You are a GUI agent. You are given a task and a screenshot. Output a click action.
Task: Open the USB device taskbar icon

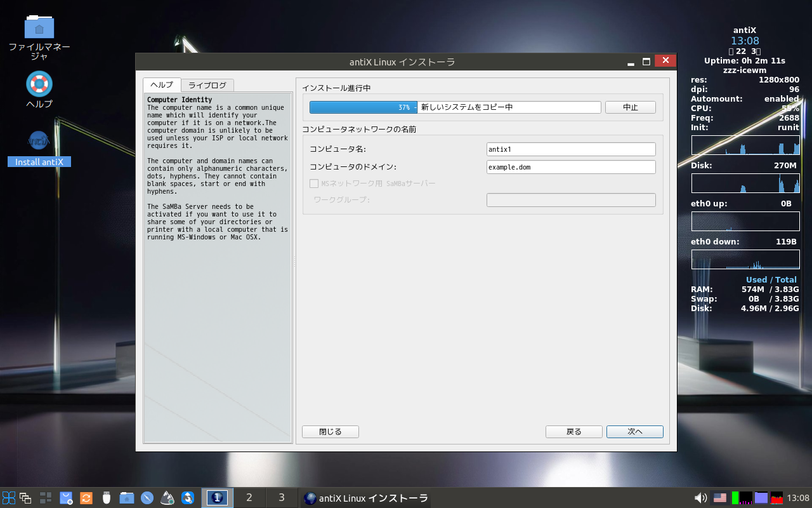click(107, 498)
